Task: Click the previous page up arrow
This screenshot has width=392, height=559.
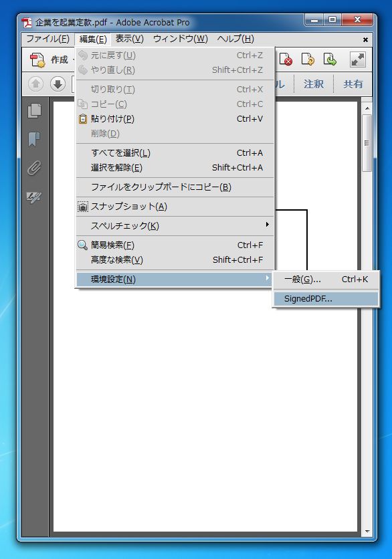Action: click(35, 84)
